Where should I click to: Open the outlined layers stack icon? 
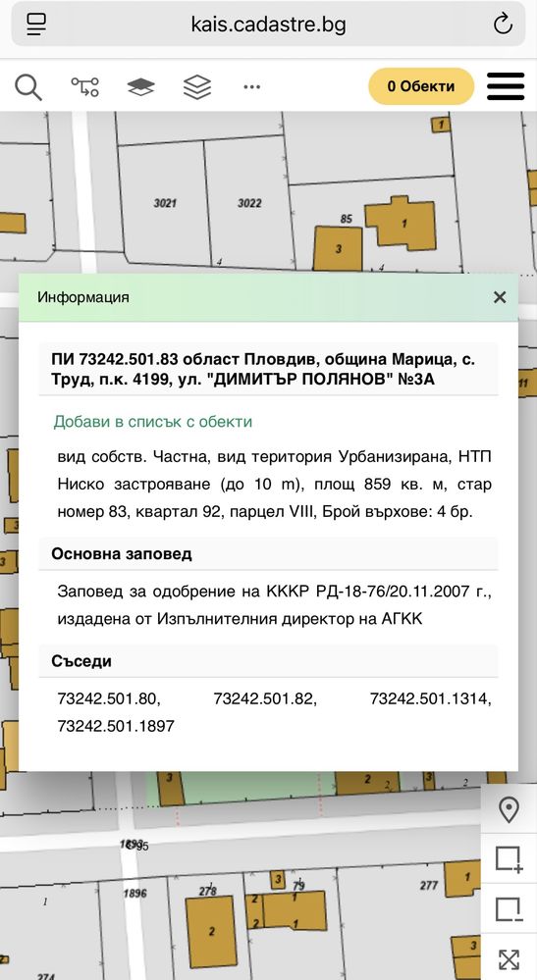click(197, 87)
